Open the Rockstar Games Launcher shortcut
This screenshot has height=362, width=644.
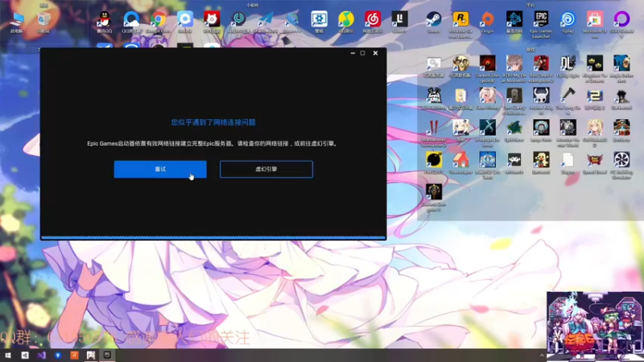pyautogui.click(x=460, y=25)
